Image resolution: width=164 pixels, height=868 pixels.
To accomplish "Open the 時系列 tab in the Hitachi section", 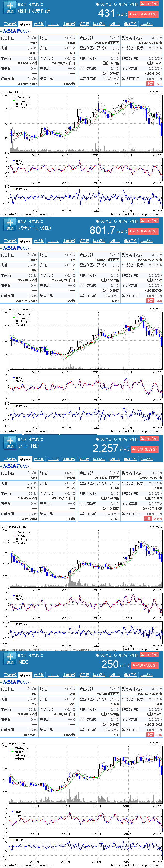I will tap(39, 24).
